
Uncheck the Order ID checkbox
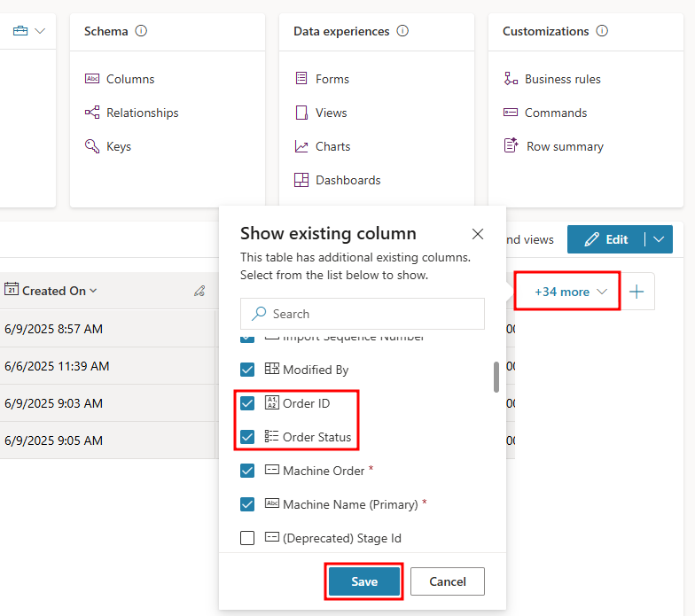pyautogui.click(x=247, y=403)
